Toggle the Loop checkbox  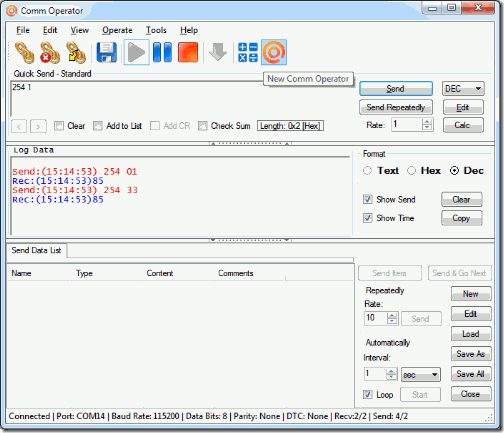(367, 395)
